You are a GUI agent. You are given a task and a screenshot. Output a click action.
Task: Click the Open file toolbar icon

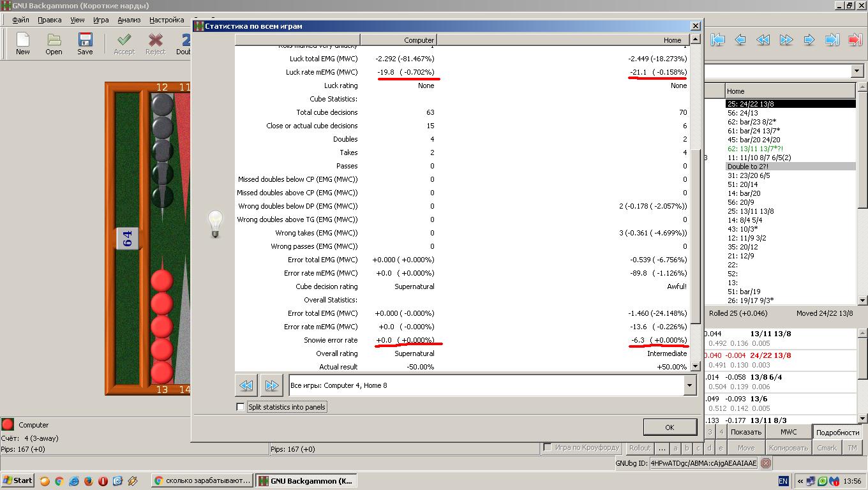[54, 43]
